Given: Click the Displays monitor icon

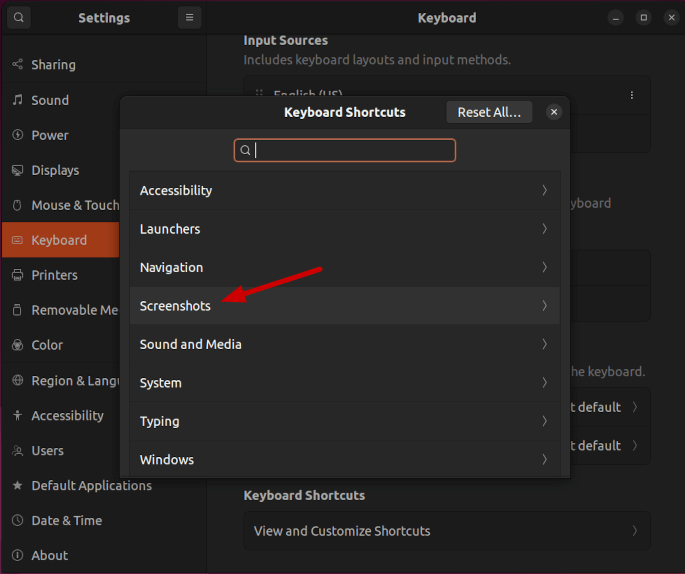Looking at the screenshot, I should (18, 170).
